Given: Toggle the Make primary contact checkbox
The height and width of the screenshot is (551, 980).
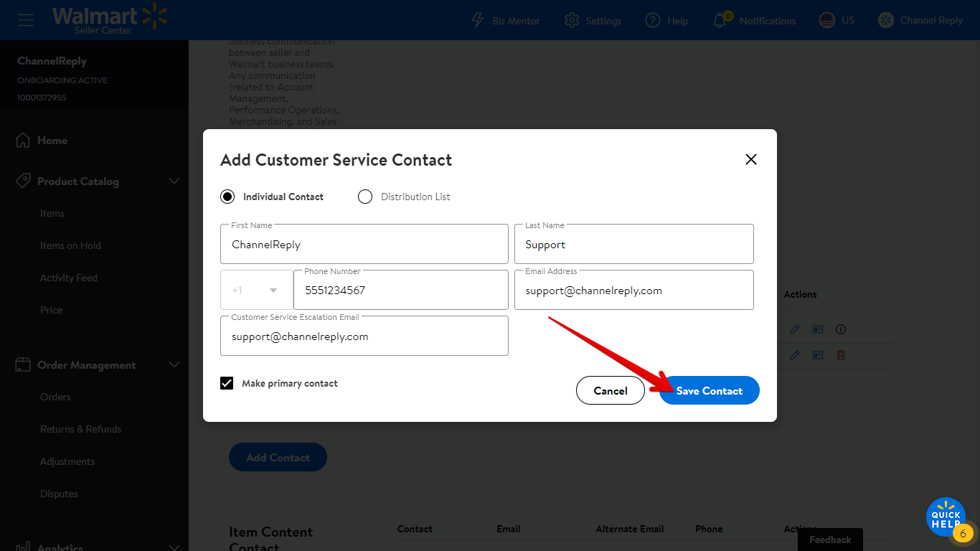Looking at the screenshot, I should [227, 383].
